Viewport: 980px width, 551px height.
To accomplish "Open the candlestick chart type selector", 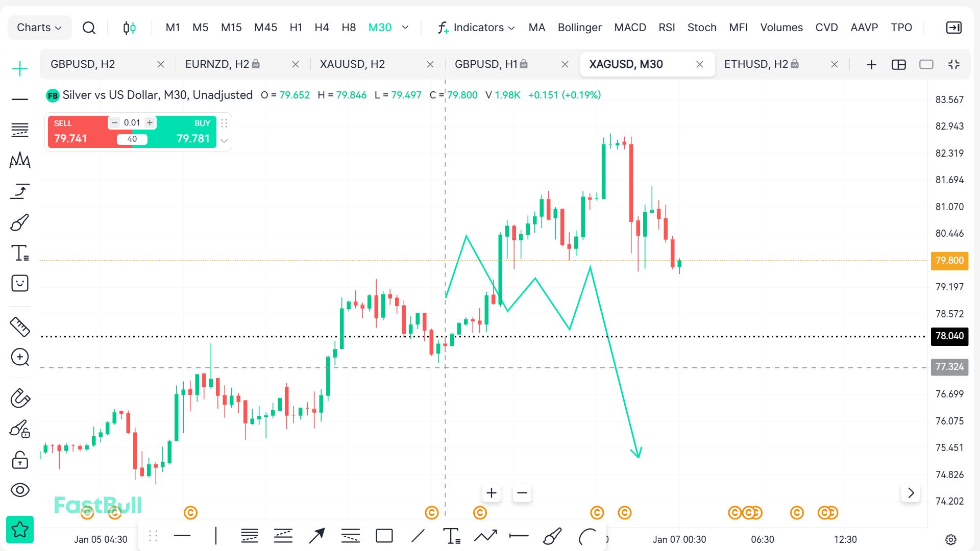I will (x=130, y=28).
